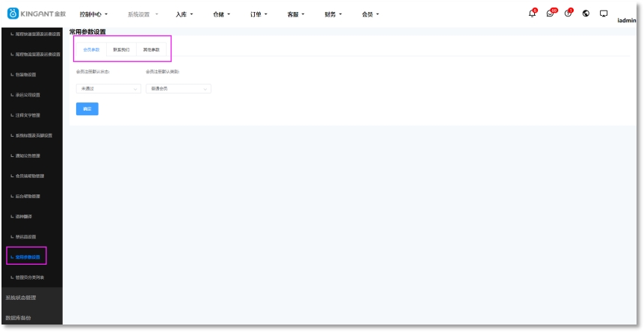Open the 订单 top menu
Viewport: 644px width, 332px height.
(x=258, y=14)
